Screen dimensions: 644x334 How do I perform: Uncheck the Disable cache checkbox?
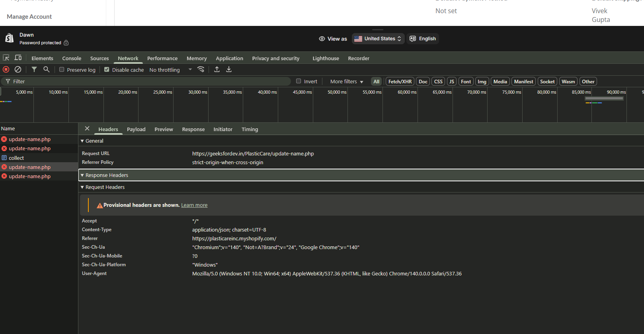[x=107, y=70]
